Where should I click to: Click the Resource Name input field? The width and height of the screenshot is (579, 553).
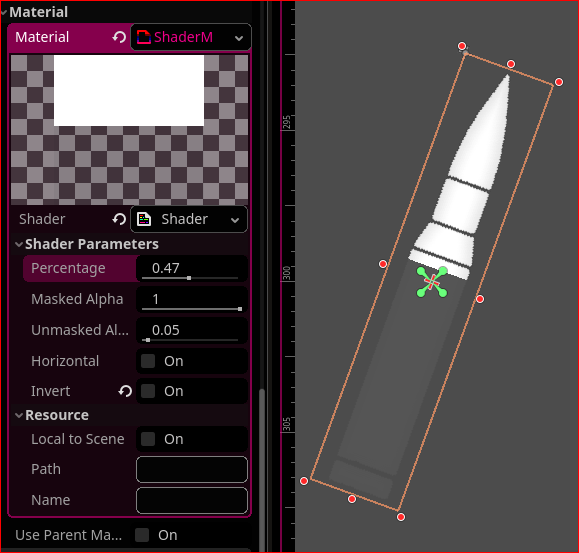pyautogui.click(x=192, y=501)
